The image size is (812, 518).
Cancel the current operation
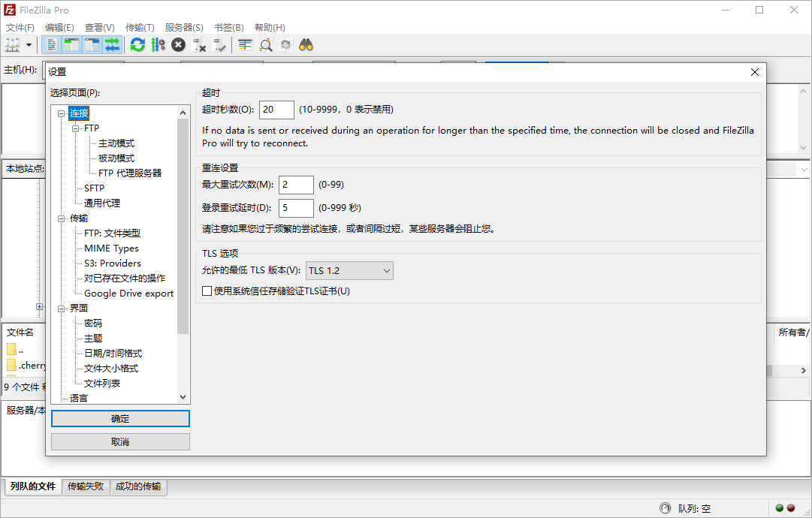(178, 44)
